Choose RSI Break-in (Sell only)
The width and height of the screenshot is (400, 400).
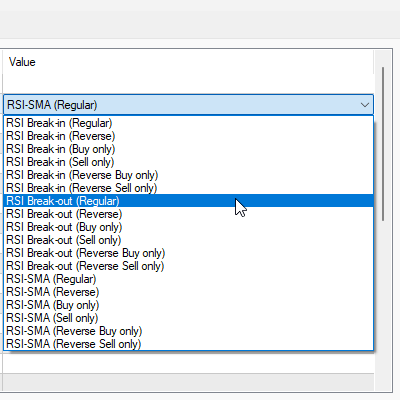pyautogui.click(x=189, y=162)
